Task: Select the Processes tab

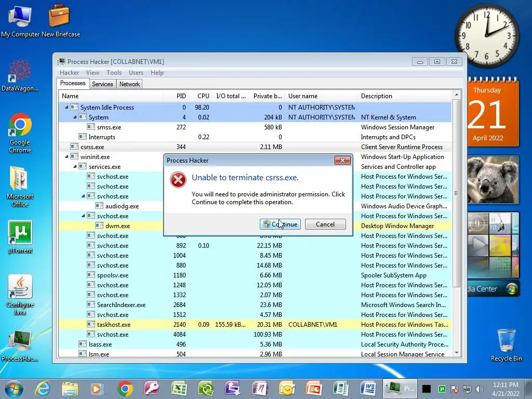Action: 73,84
